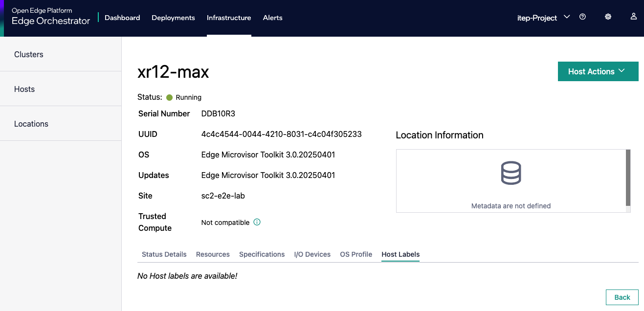Image resolution: width=644 pixels, height=311 pixels.
Task: Expand the Host Actions dropdown
Action: [x=598, y=71]
